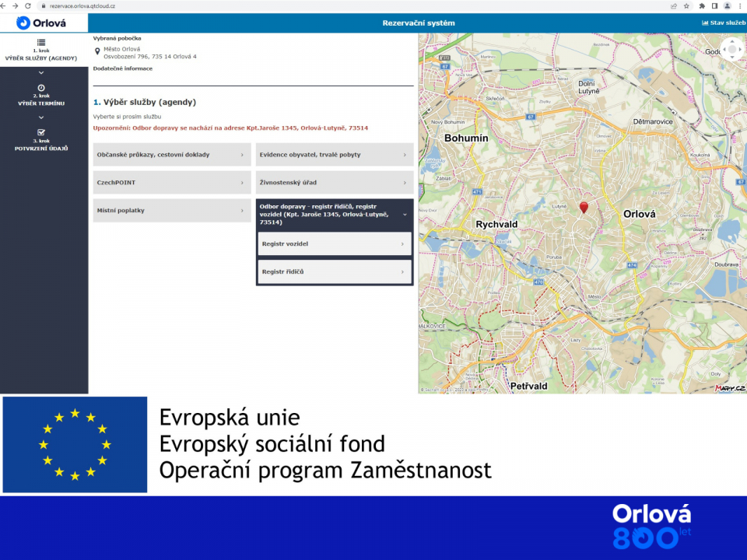Screen dimensions: 747x560
Task: Click arrow on Občanské průkazy row
Action: (242, 155)
